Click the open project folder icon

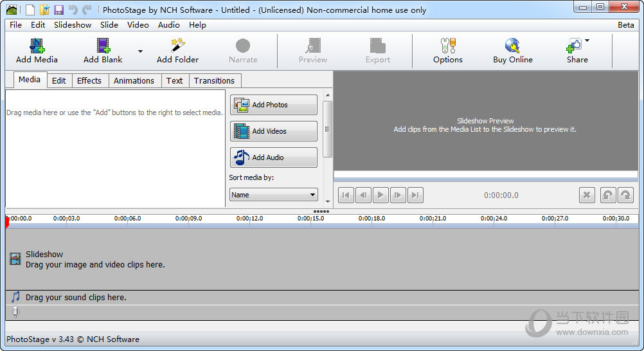(x=44, y=10)
